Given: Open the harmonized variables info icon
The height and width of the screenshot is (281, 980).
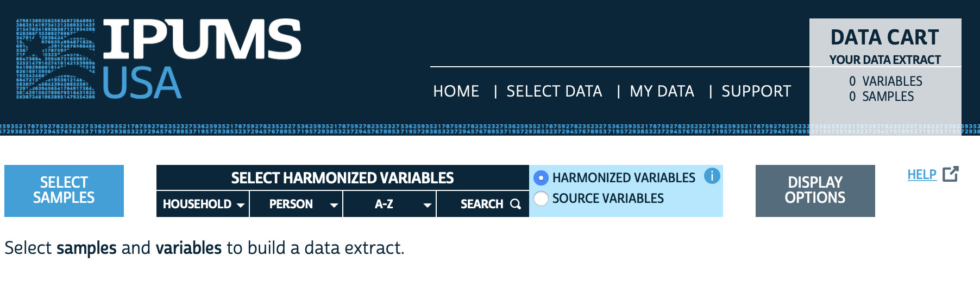Looking at the screenshot, I should pos(712,176).
